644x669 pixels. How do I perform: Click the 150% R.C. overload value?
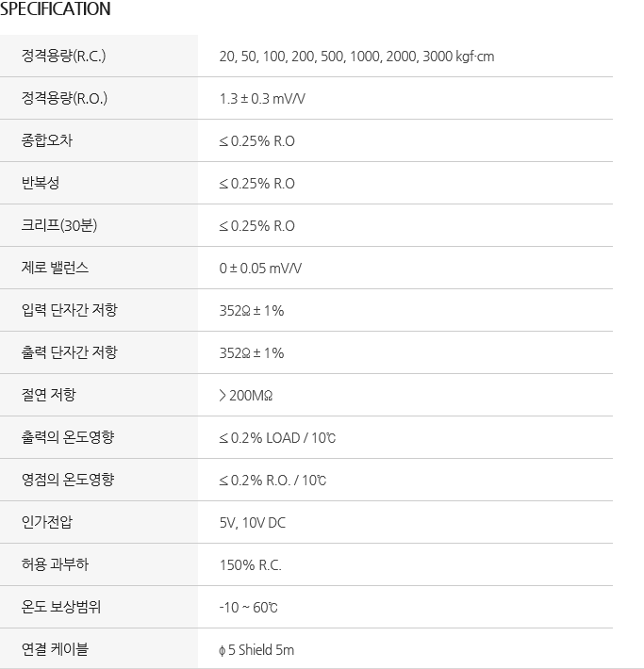tap(250, 565)
